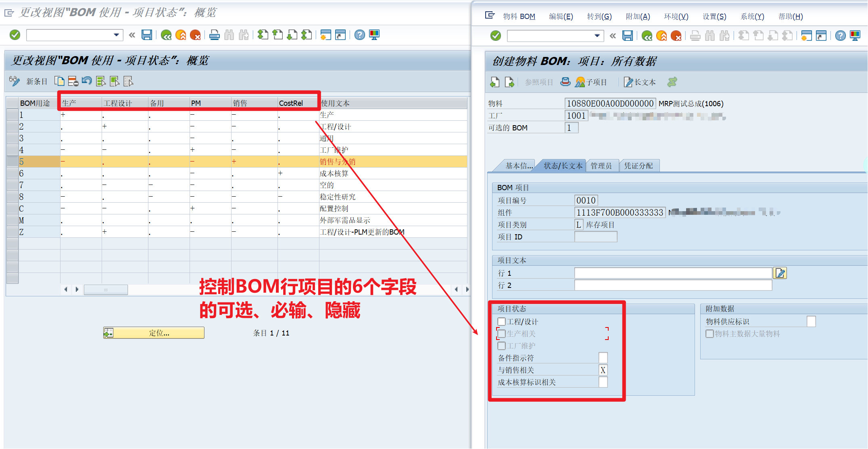Open the command field dropdown in right window

click(596, 36)
